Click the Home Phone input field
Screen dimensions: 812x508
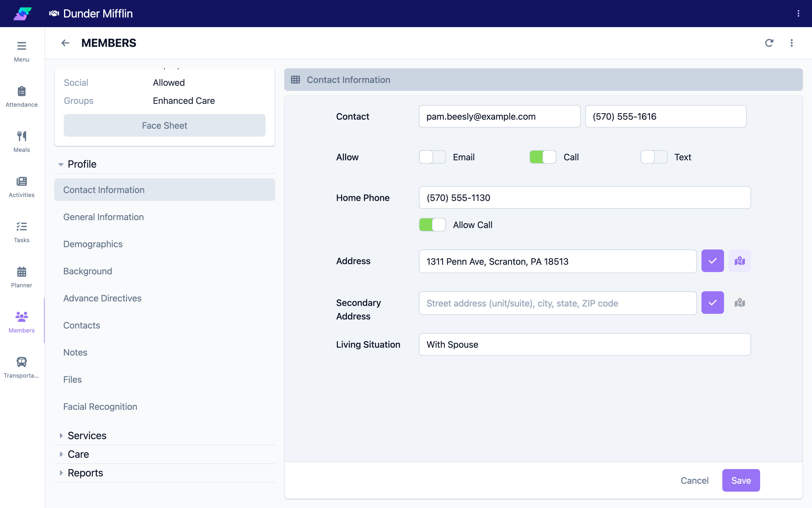(584, 198)
